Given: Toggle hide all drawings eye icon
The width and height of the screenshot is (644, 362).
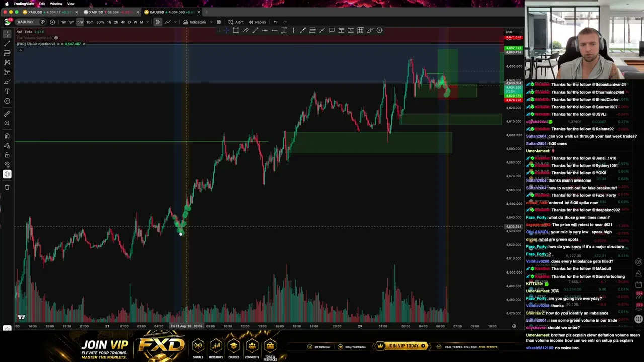Looking at the screenshot, I should pos(7,164).
